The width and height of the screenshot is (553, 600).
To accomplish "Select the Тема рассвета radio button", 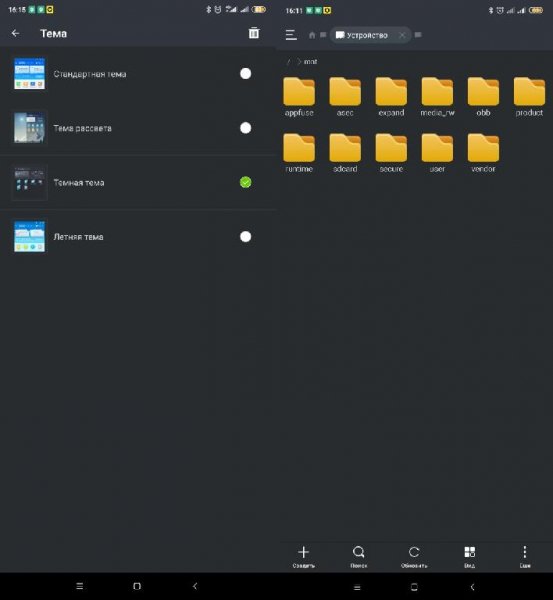I will coord(246,128).
